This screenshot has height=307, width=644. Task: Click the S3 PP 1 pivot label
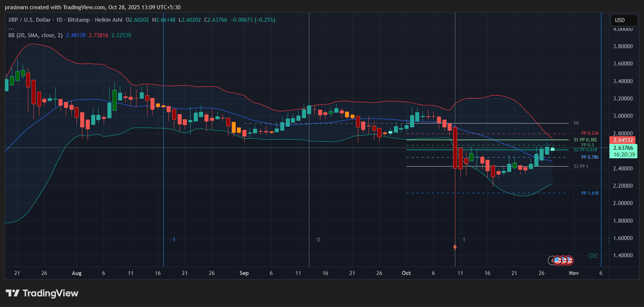point(581,166)
